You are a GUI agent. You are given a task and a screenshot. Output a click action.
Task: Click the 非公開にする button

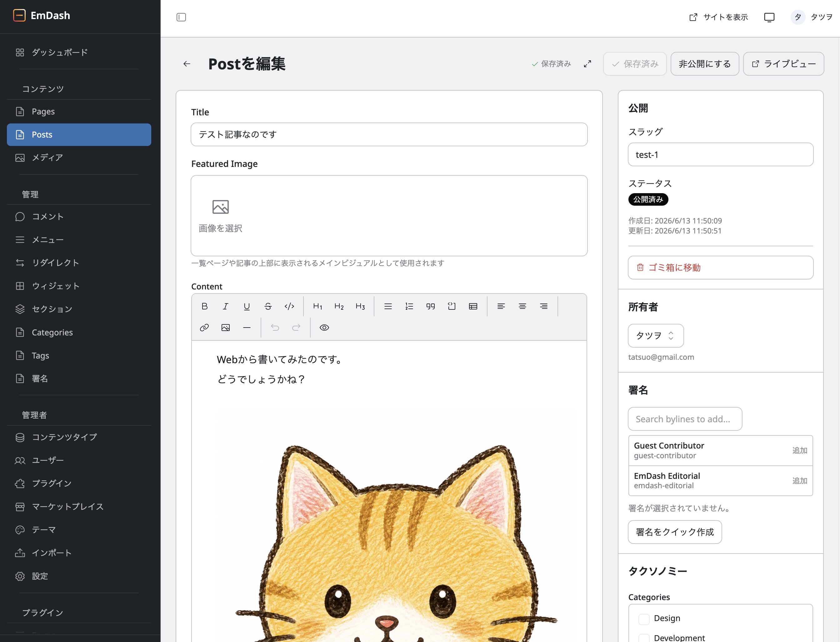pos(705,64)
